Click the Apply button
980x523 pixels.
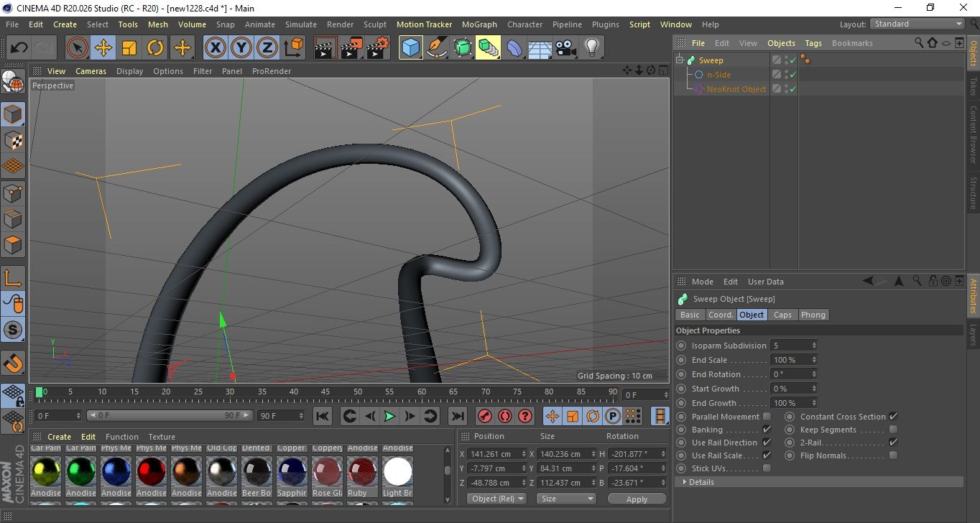pos(637,499)
